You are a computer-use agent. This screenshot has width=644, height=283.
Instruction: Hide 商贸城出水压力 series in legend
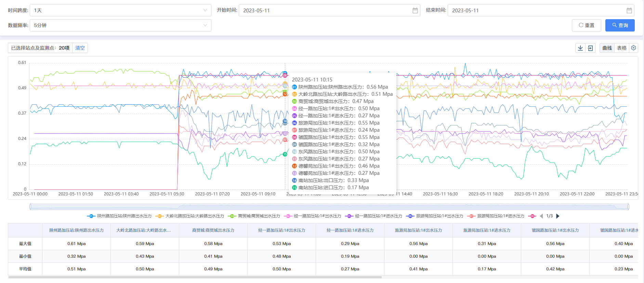pos(254,216)
